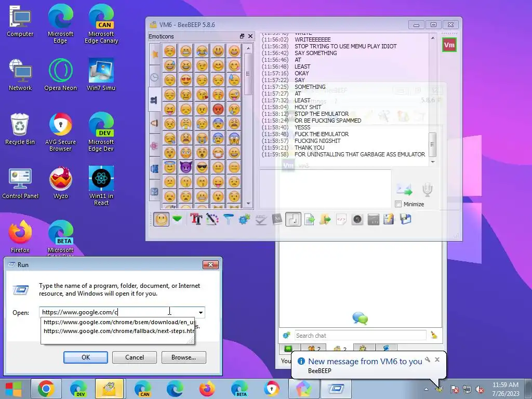This screenshot has height=399, width=532.
Task: Open the favorites star emoticon tab
Action: click(154, 54)
